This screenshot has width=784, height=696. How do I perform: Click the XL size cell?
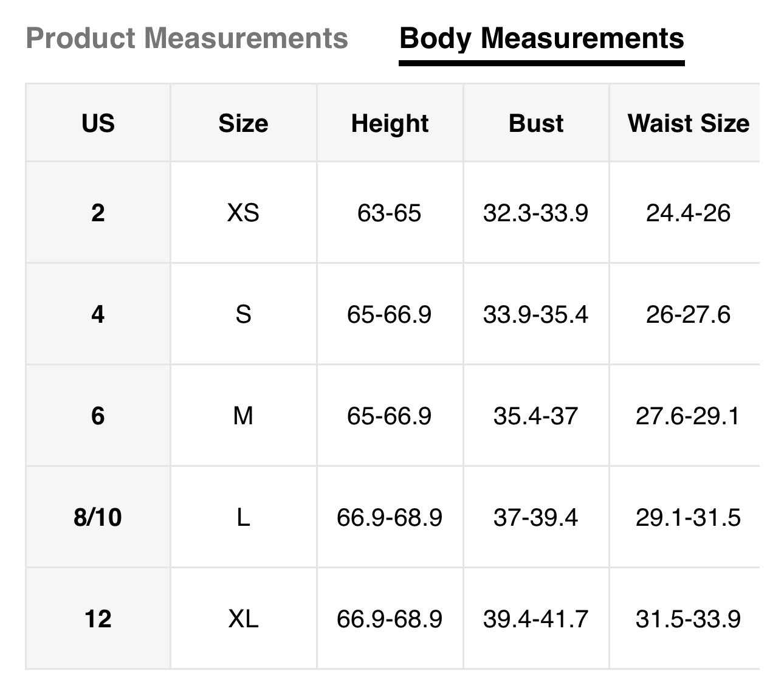pos(243,619)
